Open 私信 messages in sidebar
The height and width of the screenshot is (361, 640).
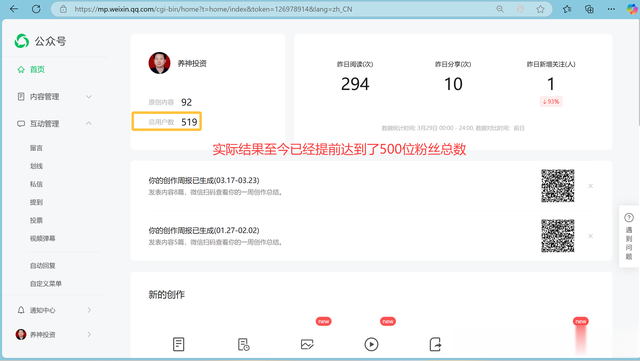point(36,184)
